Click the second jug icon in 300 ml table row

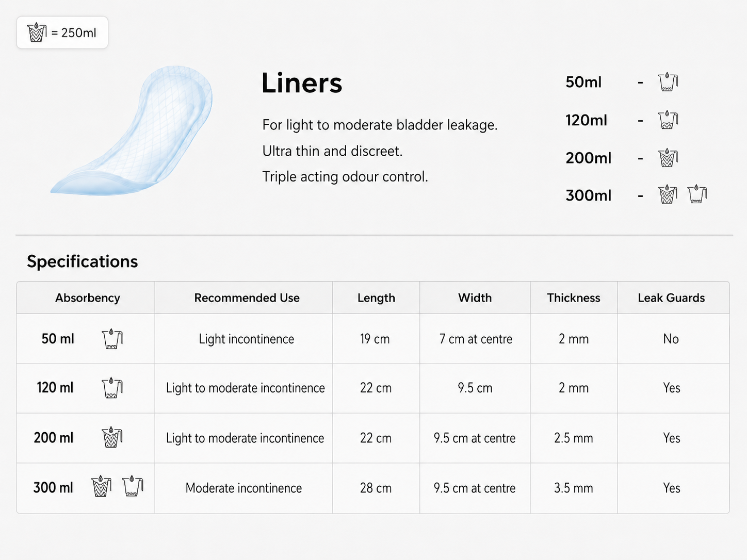(133, 486)
